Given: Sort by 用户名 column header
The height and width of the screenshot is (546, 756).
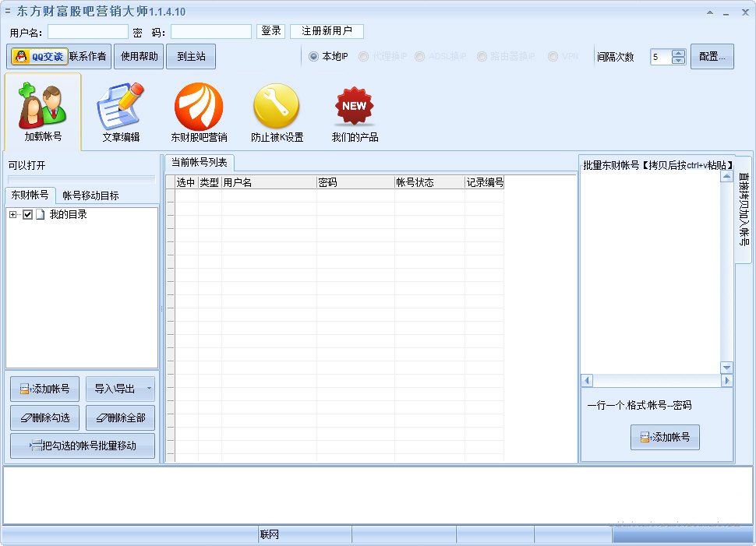Looking at the screenshot, I should click(269, 182).
